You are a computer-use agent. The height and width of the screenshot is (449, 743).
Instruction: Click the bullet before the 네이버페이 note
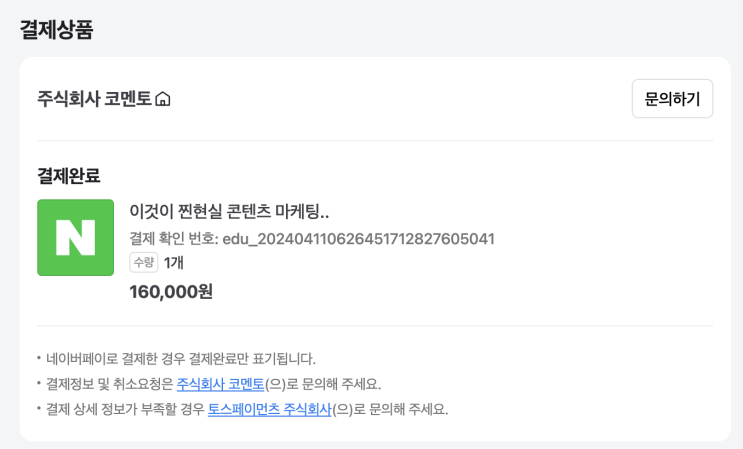click(x=39, y=358)
